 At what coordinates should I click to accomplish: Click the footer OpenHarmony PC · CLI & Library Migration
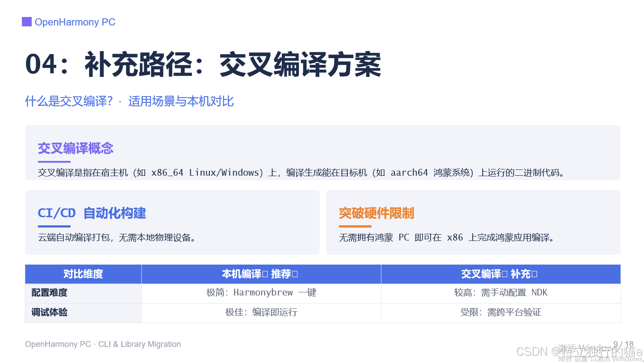click(103, 344)
